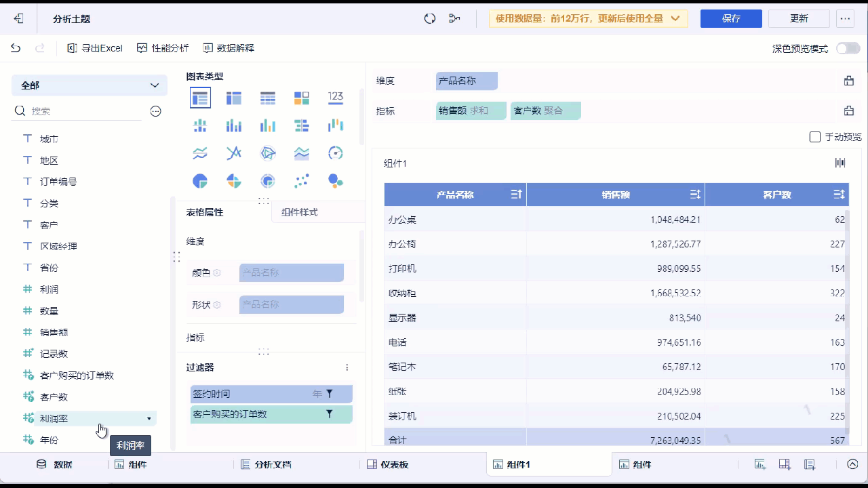This screenshot has width=868, height=488.
Task: Switch to the 仪表板 bottom tab
Action: tap(387, 464)
